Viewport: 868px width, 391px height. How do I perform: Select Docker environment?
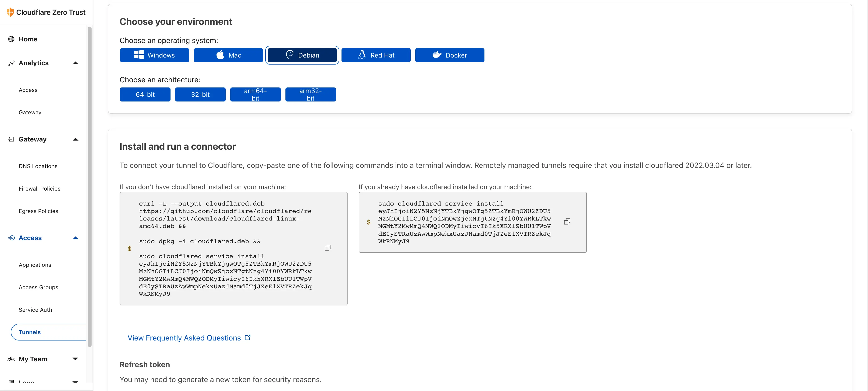click(449, 55)
